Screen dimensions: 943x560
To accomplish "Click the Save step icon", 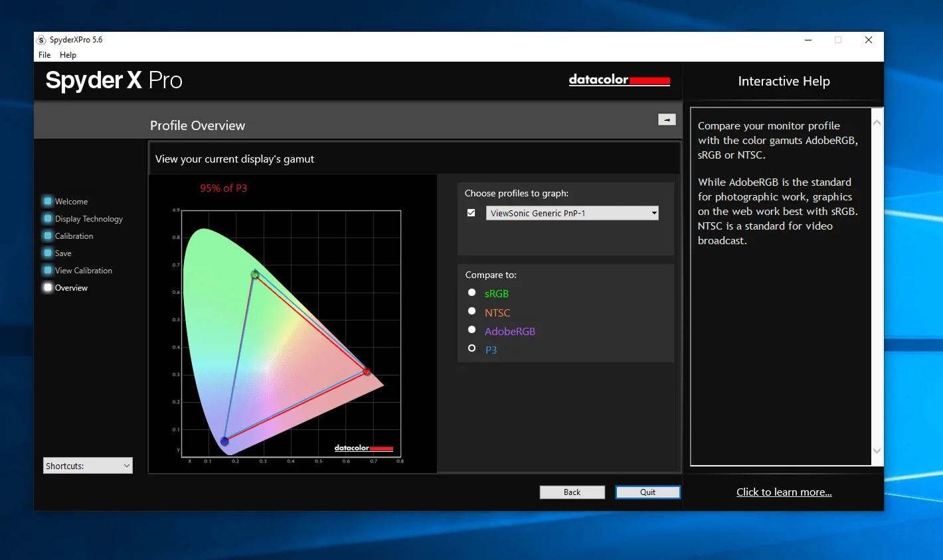I will 48,253.
